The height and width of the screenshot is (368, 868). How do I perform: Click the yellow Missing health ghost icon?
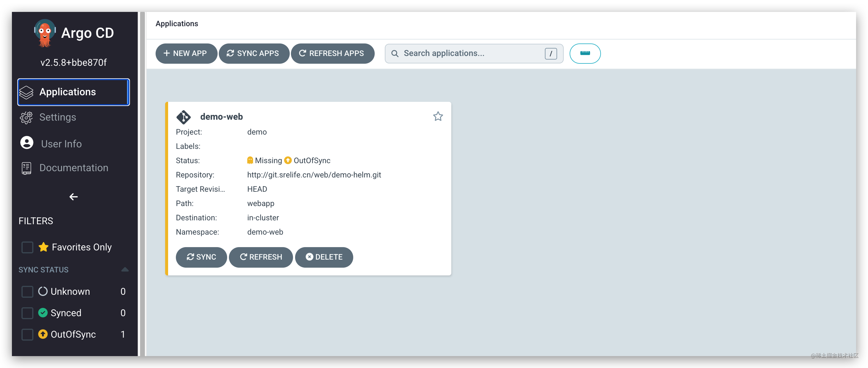pyautogui.click(x=250, y=160)
